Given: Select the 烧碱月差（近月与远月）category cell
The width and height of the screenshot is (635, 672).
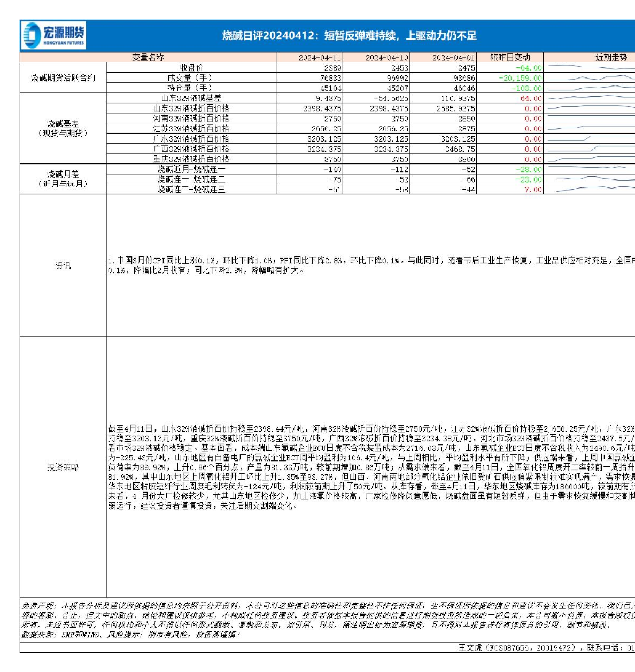Looking at the screenshot, I should [63, 179].
